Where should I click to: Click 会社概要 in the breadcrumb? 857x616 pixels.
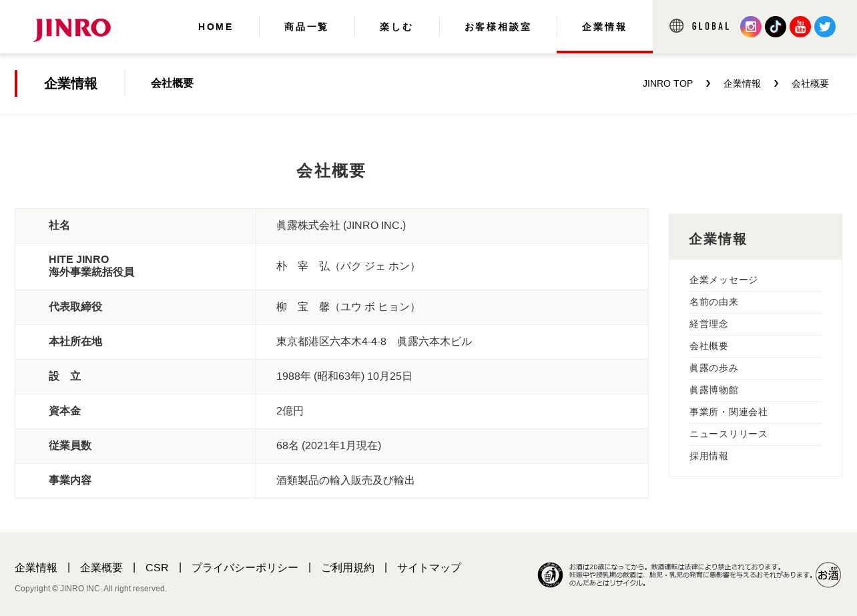point(810,83)
